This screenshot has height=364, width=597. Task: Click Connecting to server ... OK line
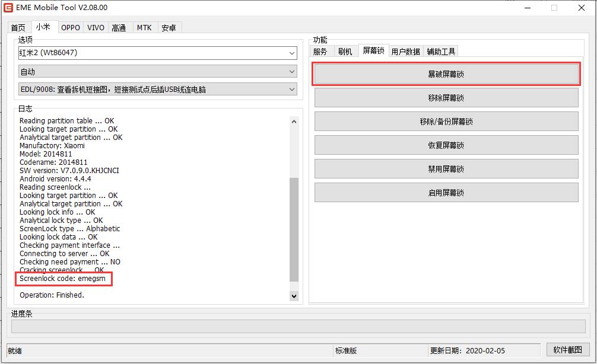(64, 253)
